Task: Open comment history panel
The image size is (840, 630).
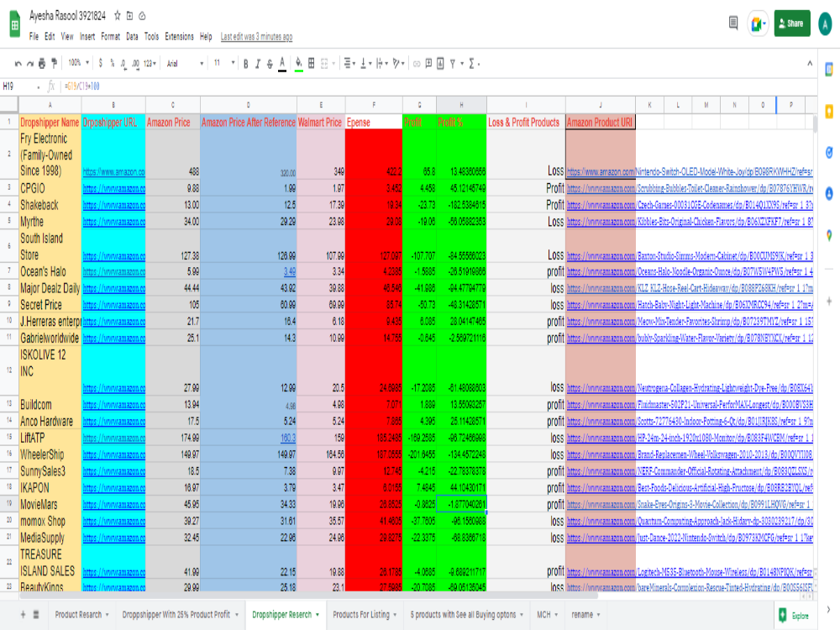Action: [733, 23]
